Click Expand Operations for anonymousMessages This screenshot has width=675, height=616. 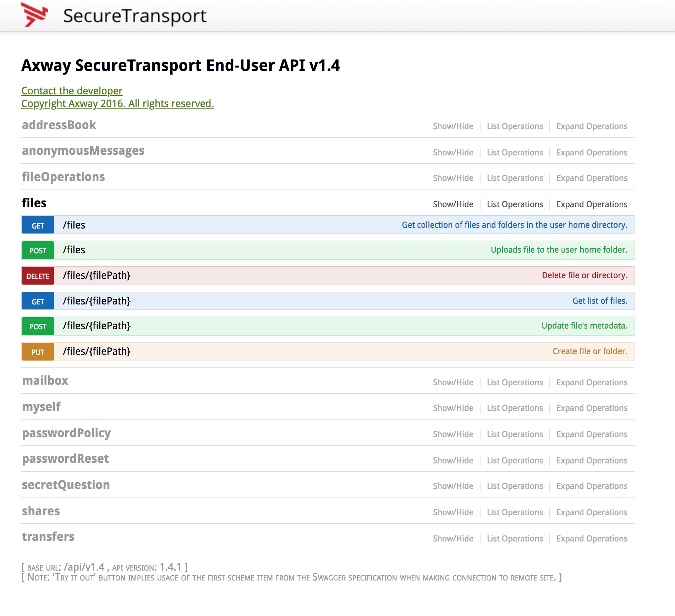coord(592,153)
